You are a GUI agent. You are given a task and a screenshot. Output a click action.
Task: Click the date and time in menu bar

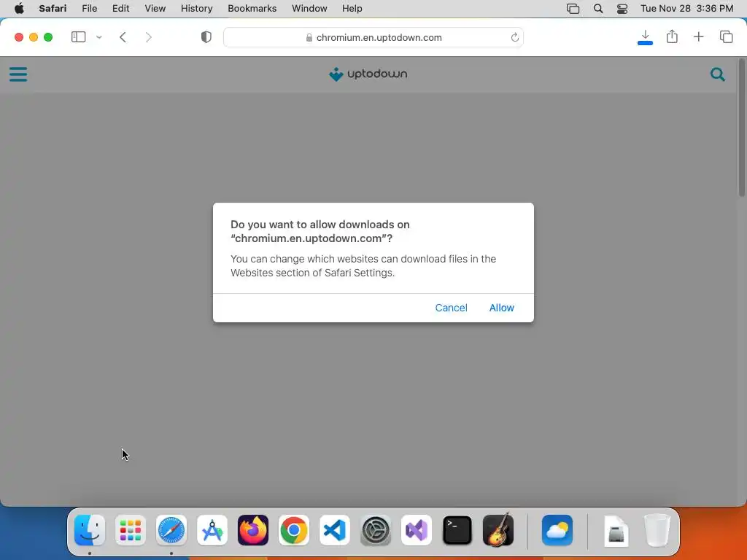(686, 9)
